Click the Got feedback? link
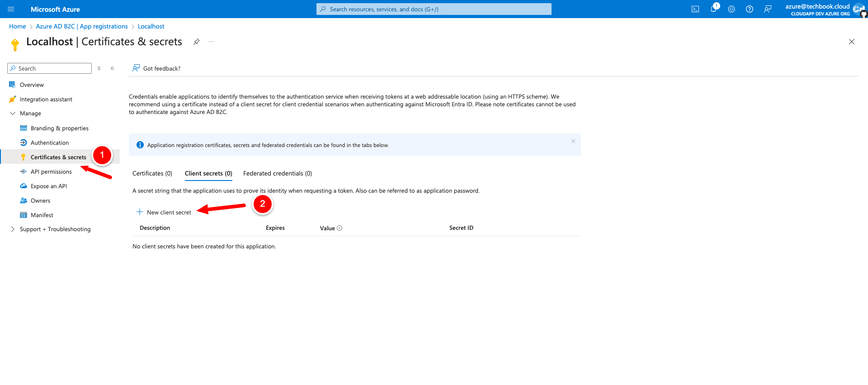 coord(161,68)
